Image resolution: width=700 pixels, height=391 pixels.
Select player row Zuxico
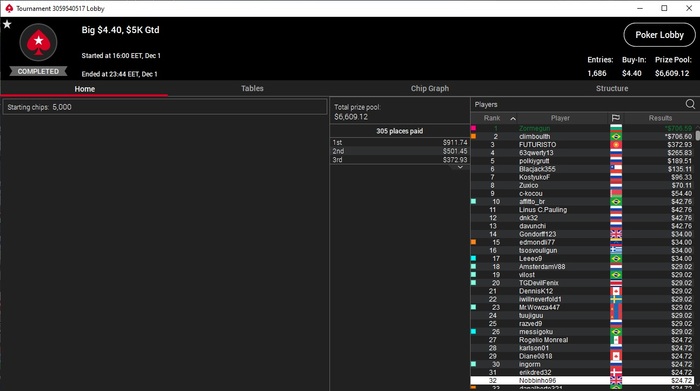(x=583, y=185)
